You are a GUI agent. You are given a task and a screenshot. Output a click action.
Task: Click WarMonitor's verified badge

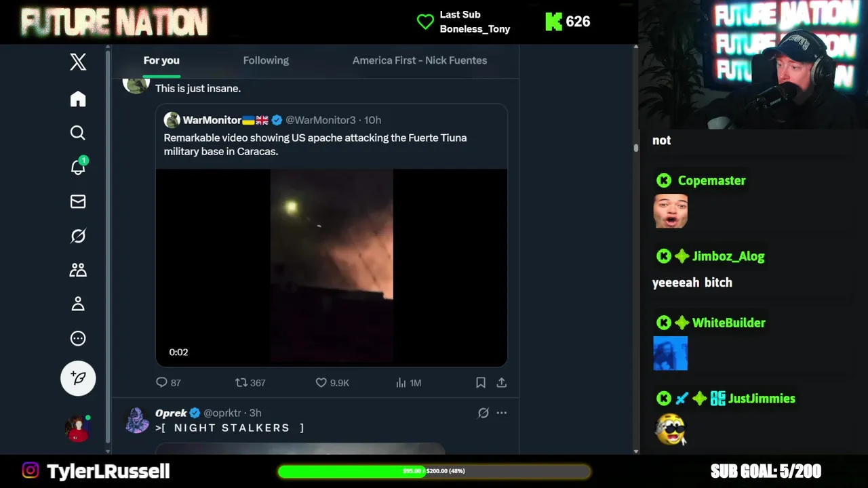point(277,120)
